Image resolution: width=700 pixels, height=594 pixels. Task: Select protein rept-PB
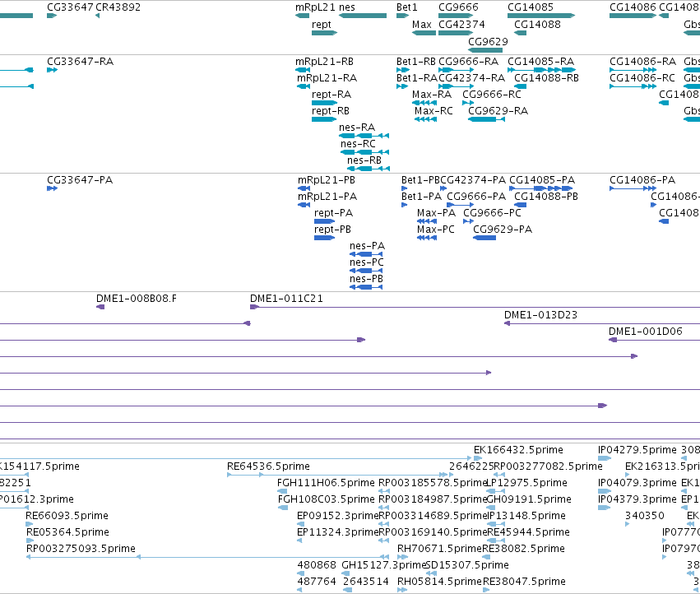click(332, 230)
